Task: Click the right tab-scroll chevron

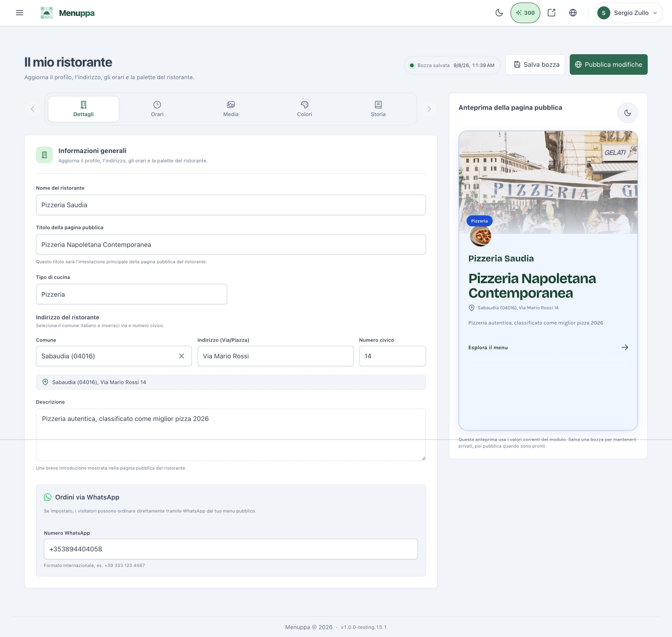Action: coord(429,109)
